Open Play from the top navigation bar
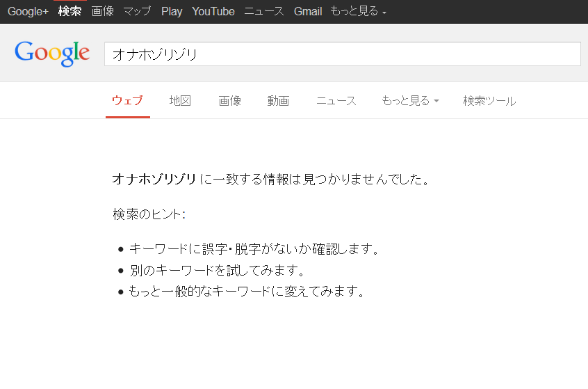 (172, 11)
